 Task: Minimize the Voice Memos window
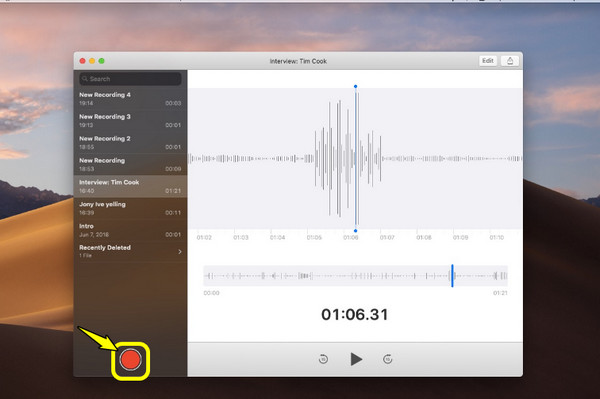(x=92, y=61)
